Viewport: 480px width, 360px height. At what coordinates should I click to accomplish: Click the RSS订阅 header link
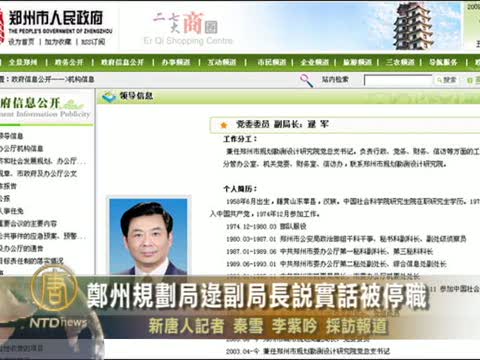93,42
